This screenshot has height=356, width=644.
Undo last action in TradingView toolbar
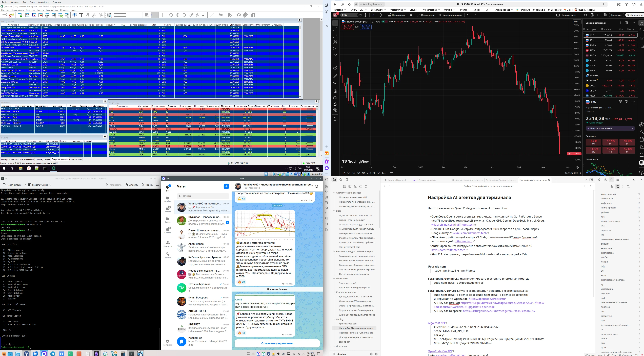[x=468, y=15]
